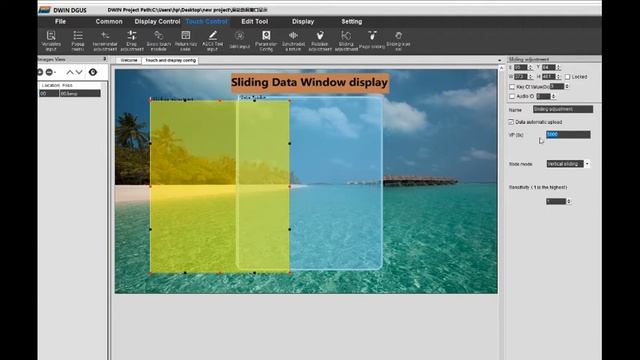Click the Sensitivity value field
This screenshot has width=640, height=360.
pos(556,201)
